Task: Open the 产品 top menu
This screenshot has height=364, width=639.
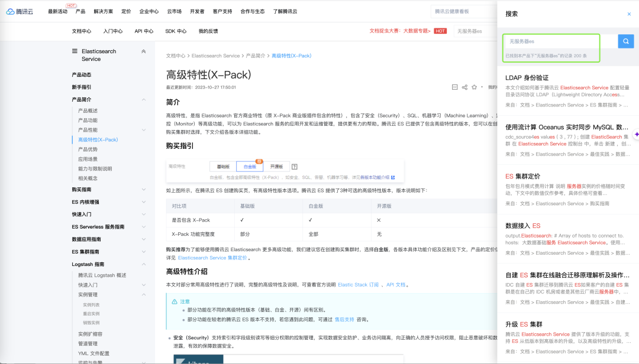Action: [x=80, y=11]
